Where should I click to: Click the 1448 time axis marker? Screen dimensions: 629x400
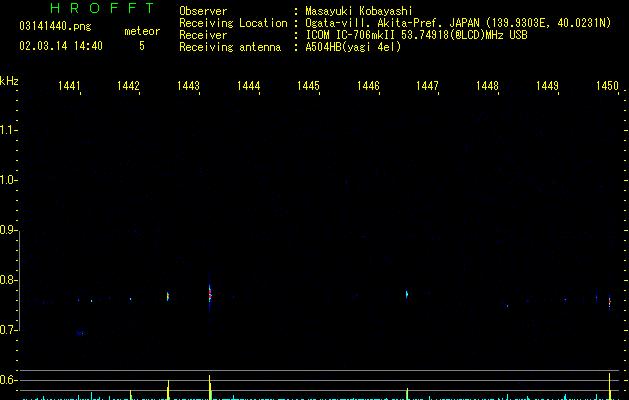tap(487, 86)
